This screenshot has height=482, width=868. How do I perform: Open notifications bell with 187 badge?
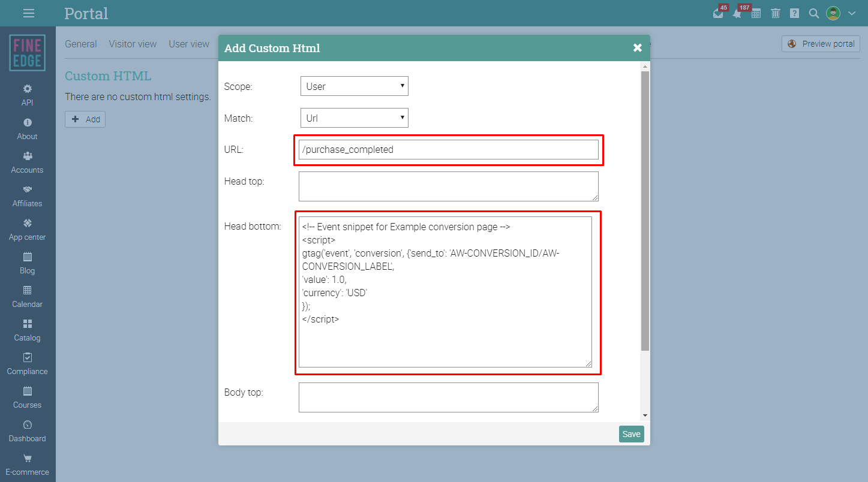coord(738,13)
